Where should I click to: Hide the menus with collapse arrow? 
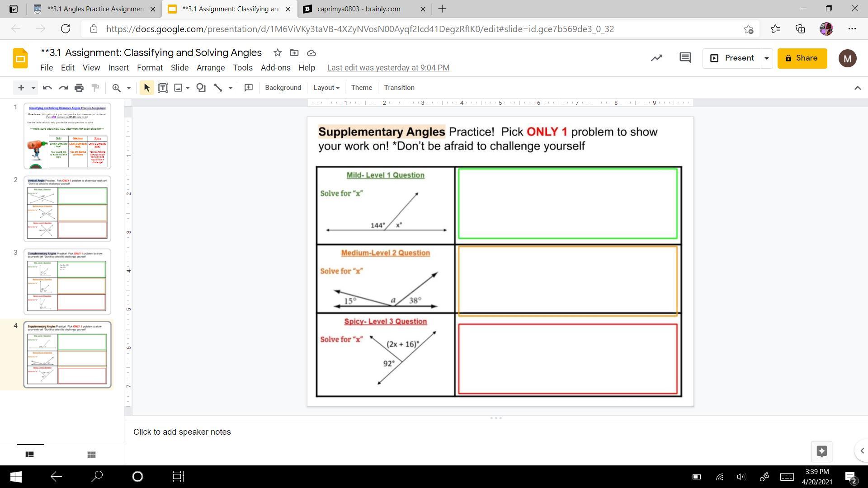(857, 88)
